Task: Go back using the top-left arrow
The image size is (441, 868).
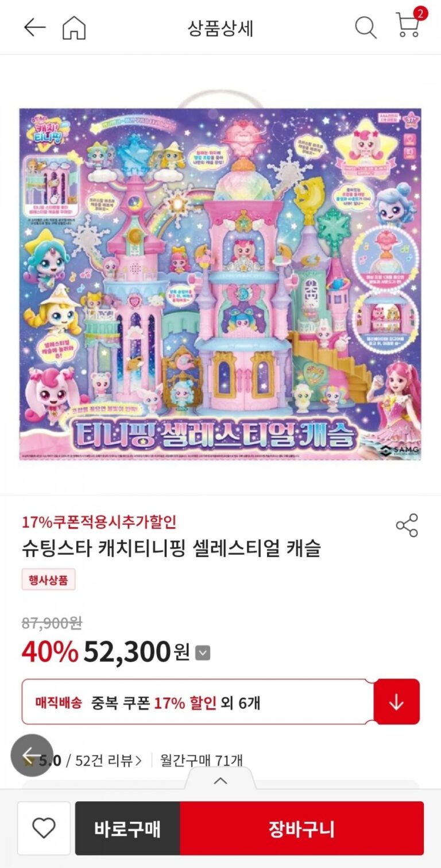Action: (x=34, y=27)
